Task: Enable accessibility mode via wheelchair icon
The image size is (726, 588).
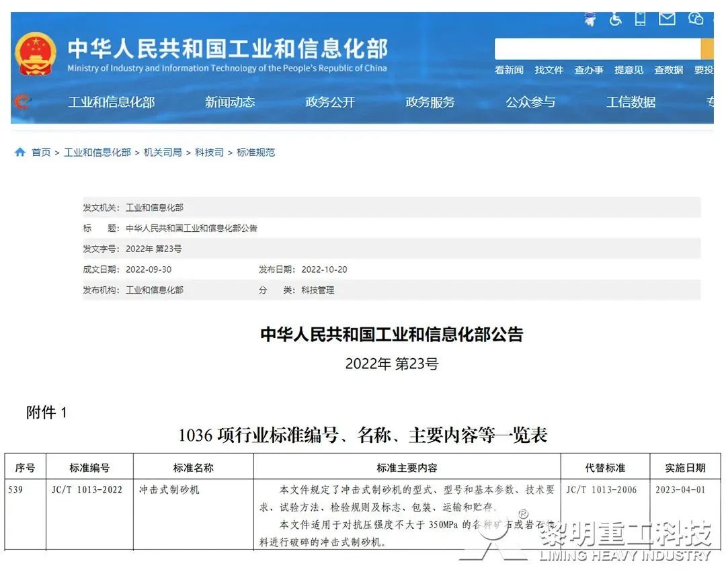Action: click(x=616, y=19)
